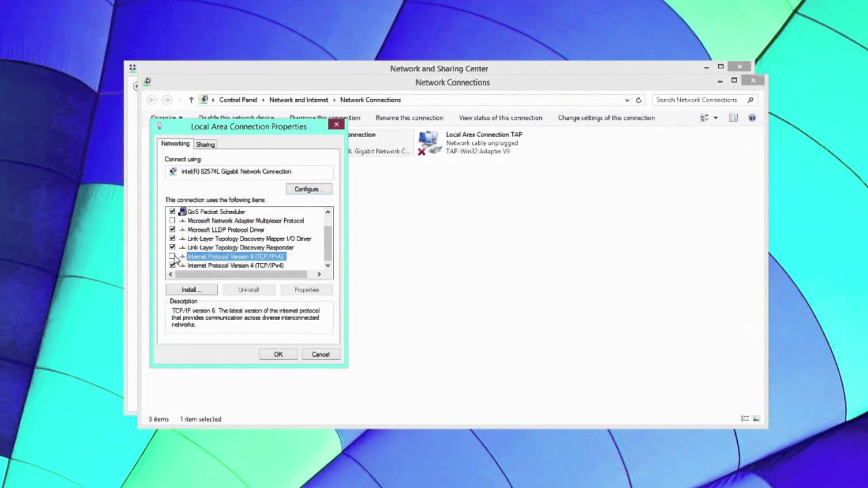Switch to the Networking tab
The image size is (868, 488).
coord(175,144)
